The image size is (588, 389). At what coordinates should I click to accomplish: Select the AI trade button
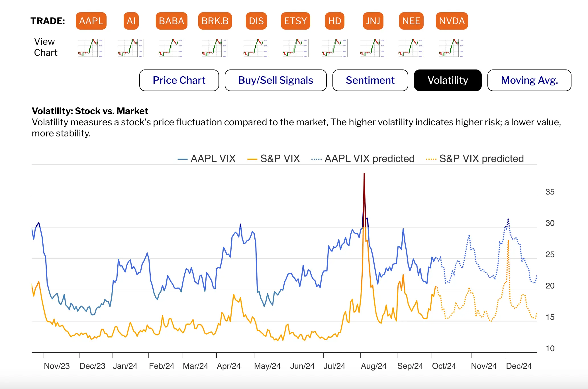point(131,21)
